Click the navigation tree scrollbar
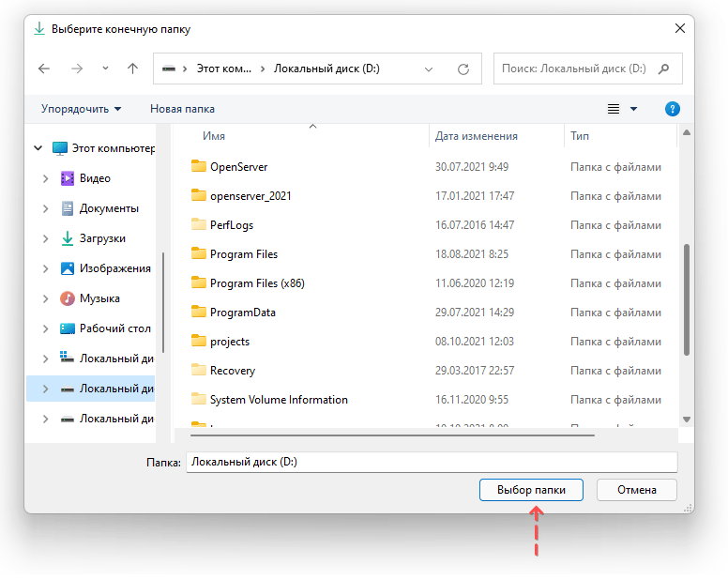 [163, 302]
